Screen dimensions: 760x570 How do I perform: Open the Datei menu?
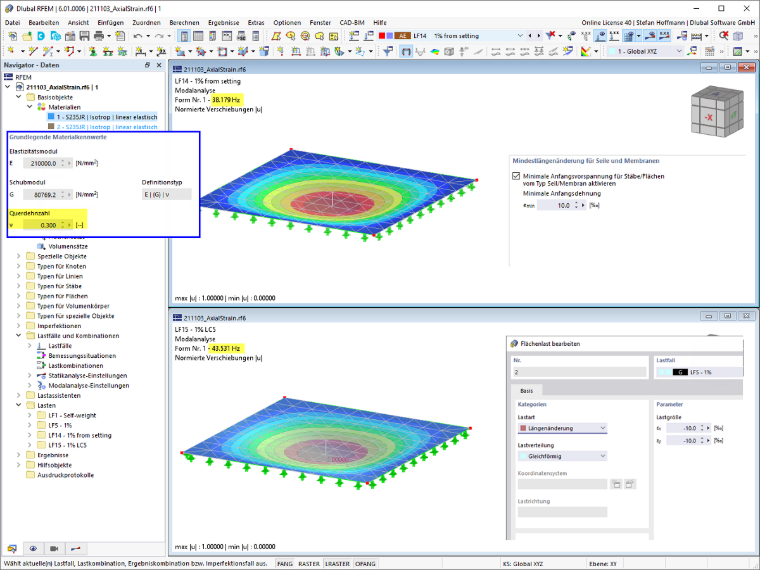tap(12, 23)
